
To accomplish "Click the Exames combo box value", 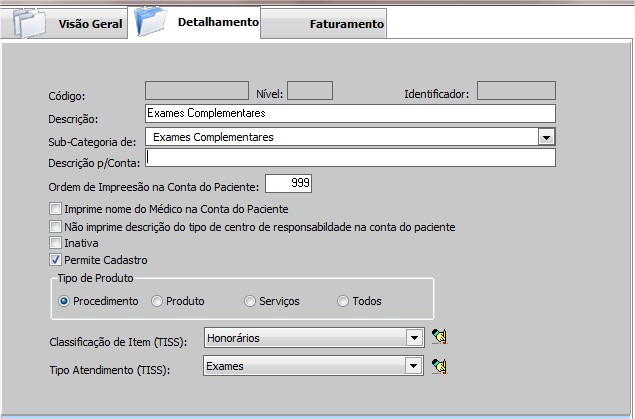I will [313, 366].
